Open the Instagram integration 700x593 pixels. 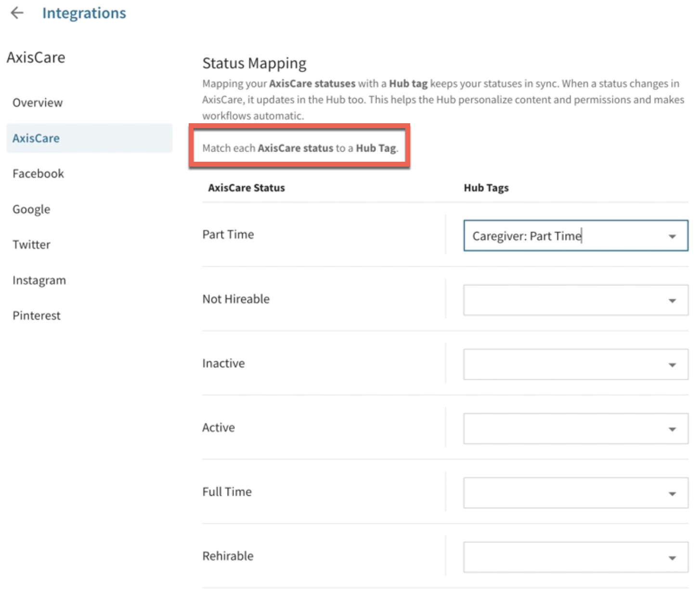coord(39,280)
